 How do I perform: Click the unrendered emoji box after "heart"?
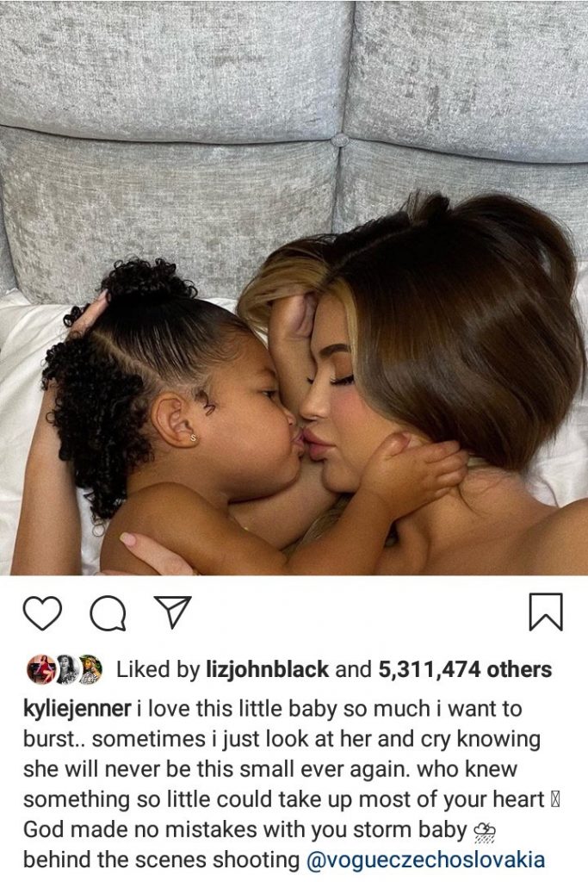[554, 799]
